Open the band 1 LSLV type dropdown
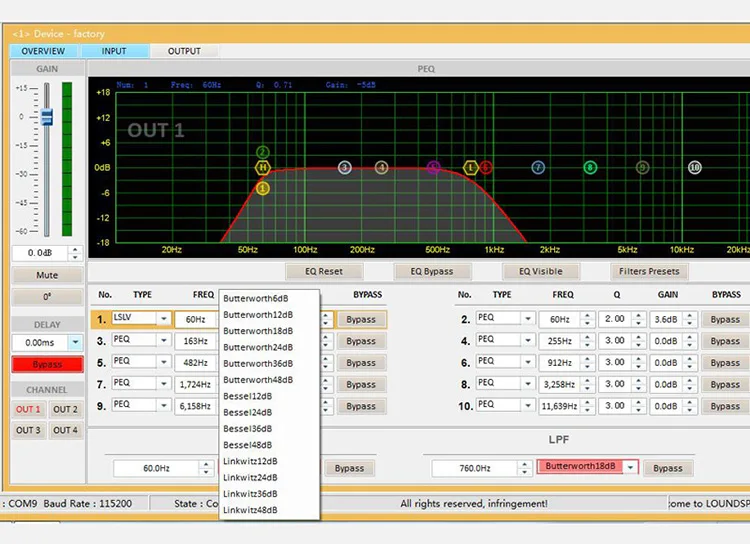 (164, 319)
